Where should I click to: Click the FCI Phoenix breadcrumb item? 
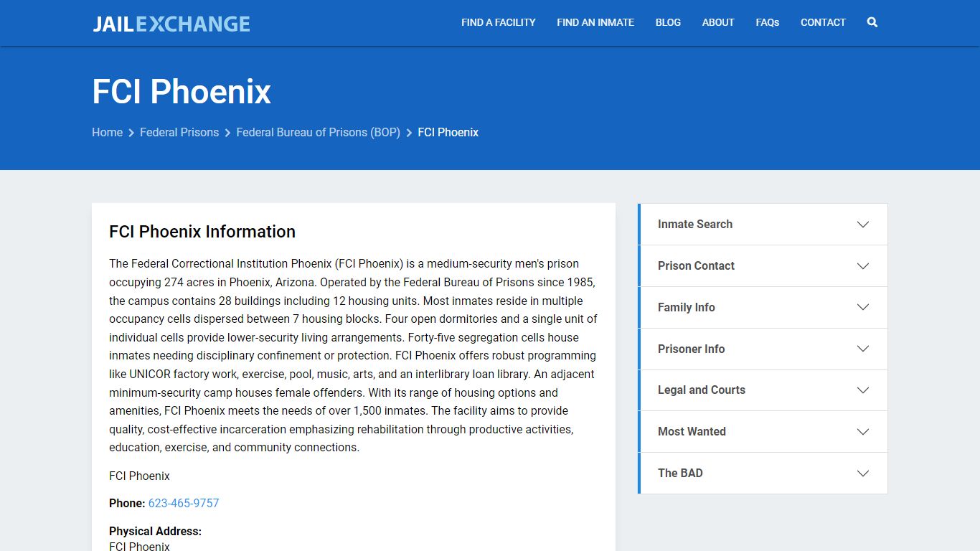[448, 132]
